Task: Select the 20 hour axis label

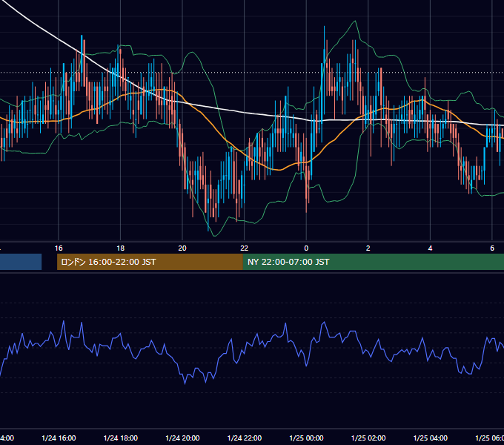Action: [182, 248]
